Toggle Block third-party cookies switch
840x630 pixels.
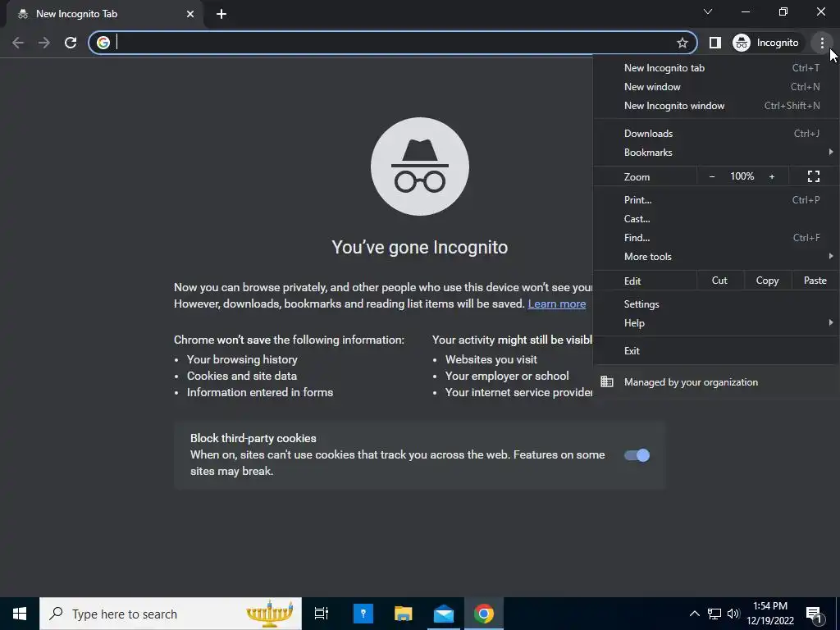(637, 455)
